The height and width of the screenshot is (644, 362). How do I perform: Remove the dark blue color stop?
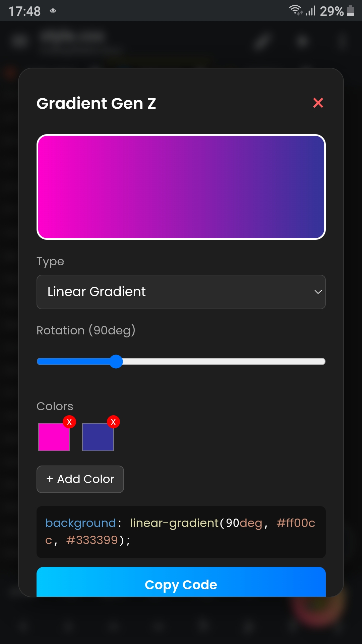click(113, 422)
